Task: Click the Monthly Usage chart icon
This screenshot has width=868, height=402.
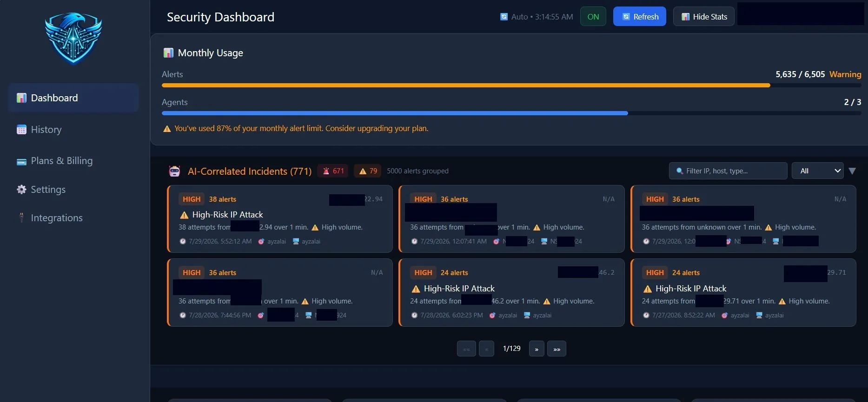Action: 168,53
